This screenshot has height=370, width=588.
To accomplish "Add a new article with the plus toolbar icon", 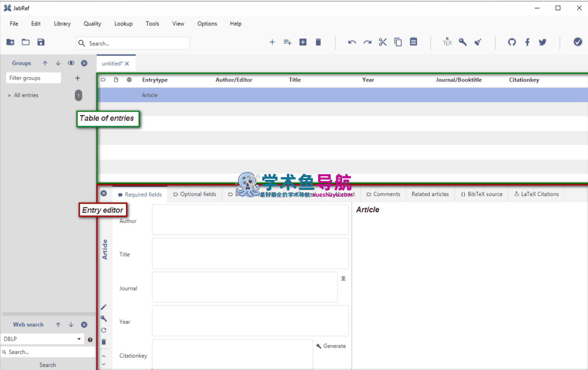I will pos(272,42).
